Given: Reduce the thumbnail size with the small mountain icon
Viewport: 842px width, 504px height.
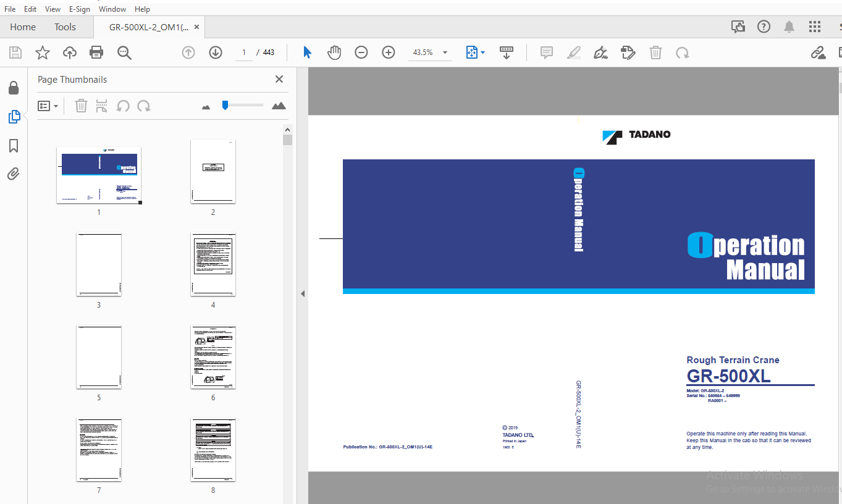Looking at the screenshot, I should (206, 107).
